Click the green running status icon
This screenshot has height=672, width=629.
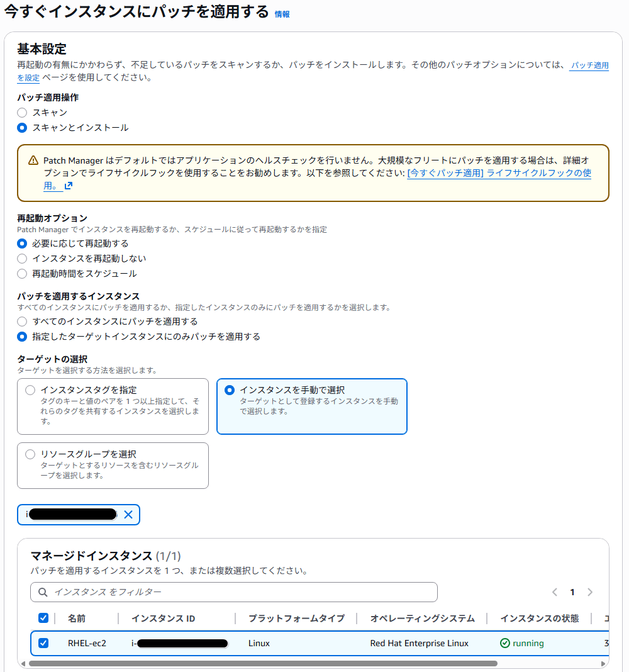click(504, 643)
